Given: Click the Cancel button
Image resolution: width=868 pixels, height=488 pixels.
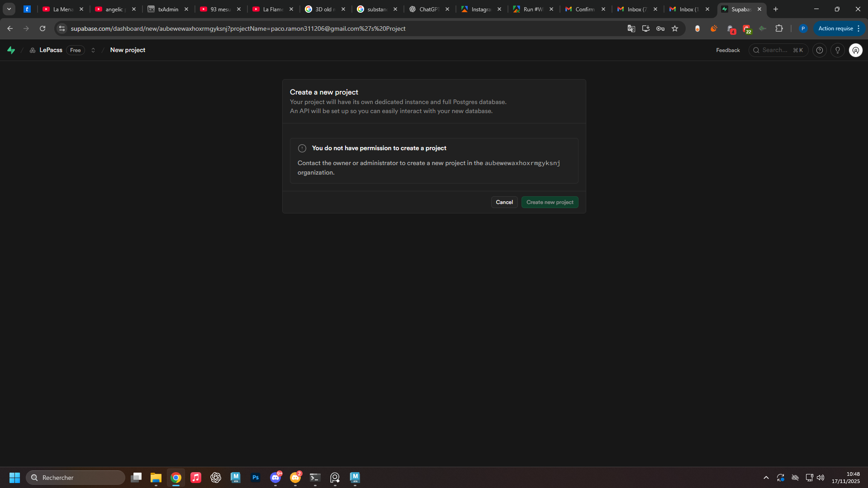Looking at the screenshot, I should [504, 202].
